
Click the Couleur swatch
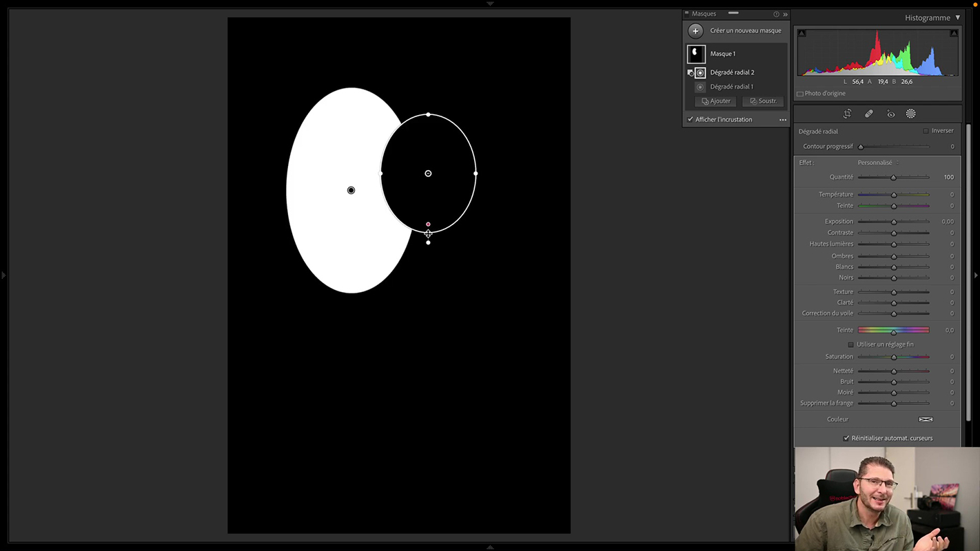click(x=926, y=419)
